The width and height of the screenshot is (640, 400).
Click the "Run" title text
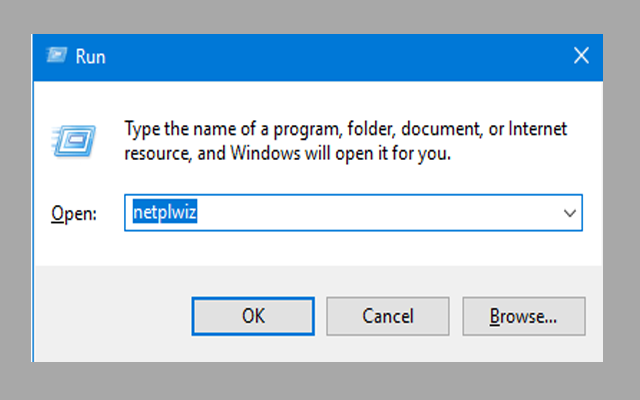point(91,57)
